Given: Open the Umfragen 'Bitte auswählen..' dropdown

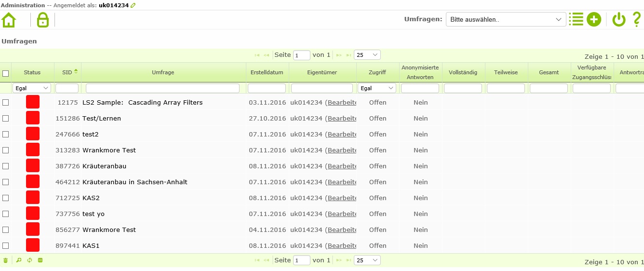Looking at the screenshot, I should (x=506, y=20).
